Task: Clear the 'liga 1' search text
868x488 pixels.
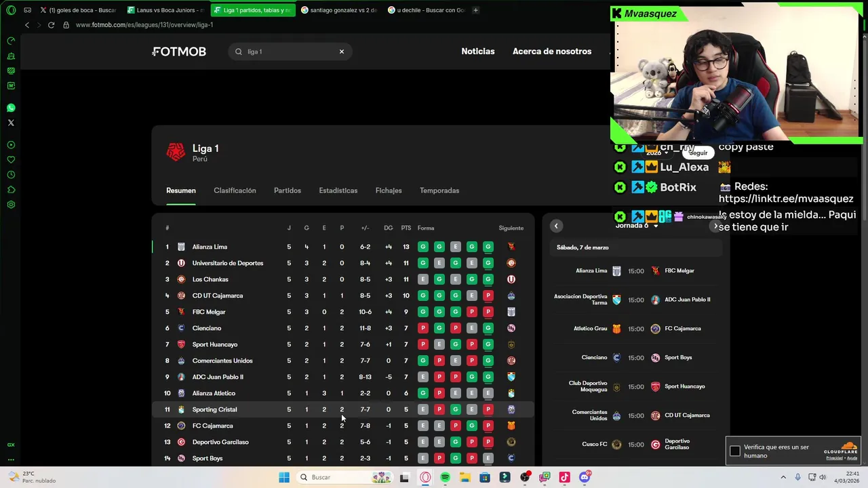Action: point(342,52)
